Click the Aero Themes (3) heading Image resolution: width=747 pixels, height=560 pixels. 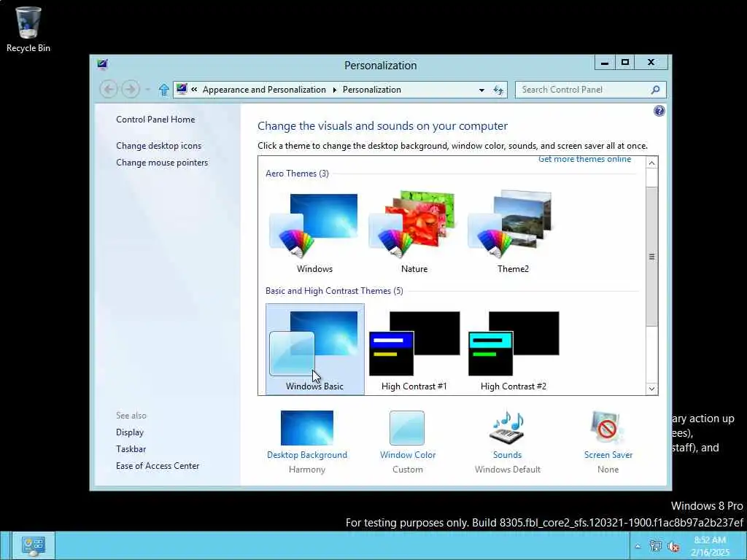click(x=298, y=174)
